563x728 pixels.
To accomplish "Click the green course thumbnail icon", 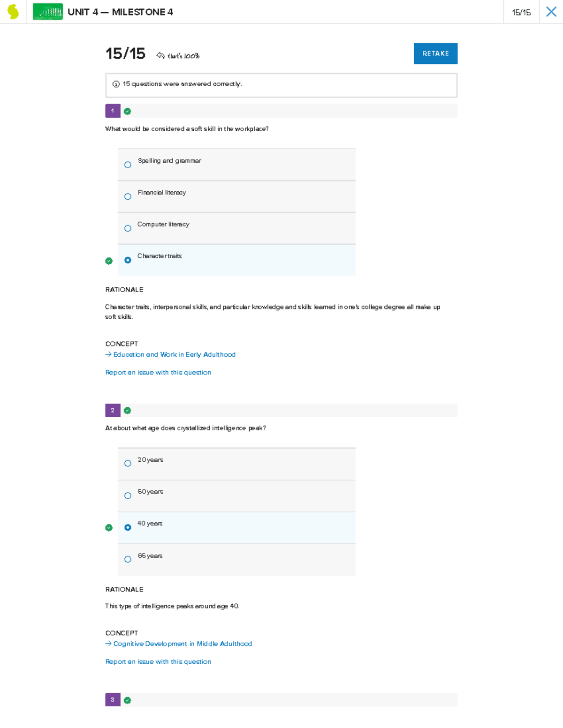I will point(47,12).
